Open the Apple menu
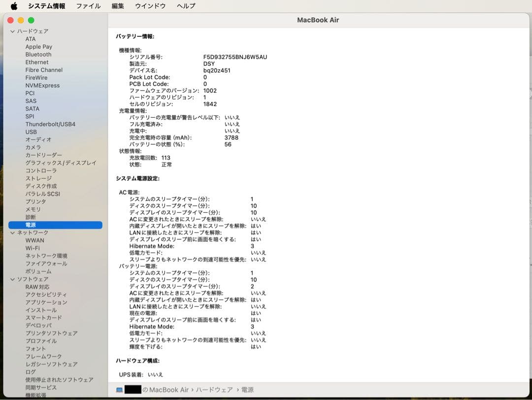This screenshot has height=400, width=532. [x=14, y=6]
